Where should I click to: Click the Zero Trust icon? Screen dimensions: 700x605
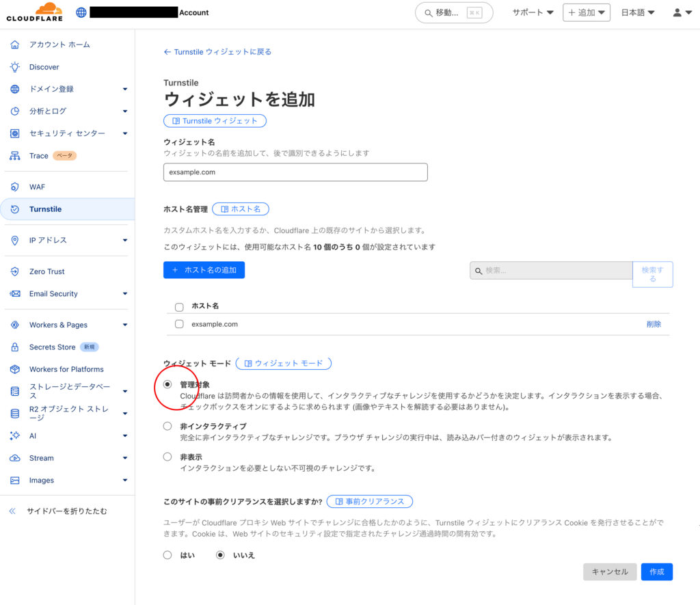click(15, 271)
